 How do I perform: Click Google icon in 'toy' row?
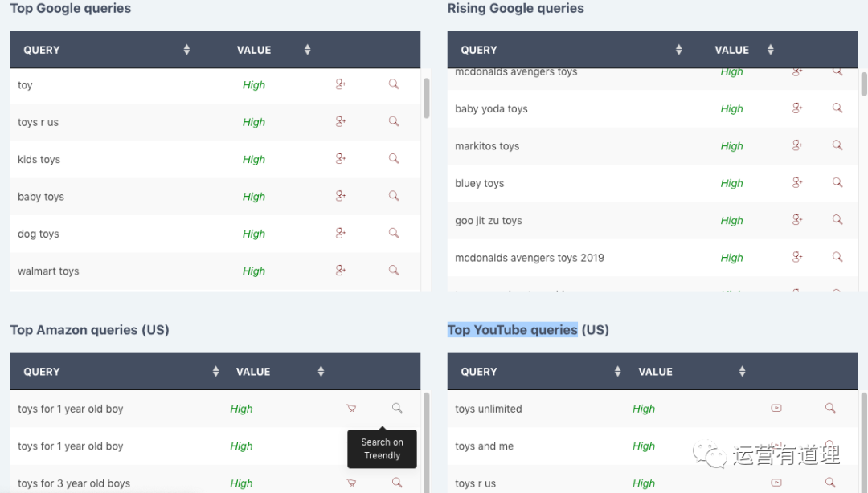341,84
